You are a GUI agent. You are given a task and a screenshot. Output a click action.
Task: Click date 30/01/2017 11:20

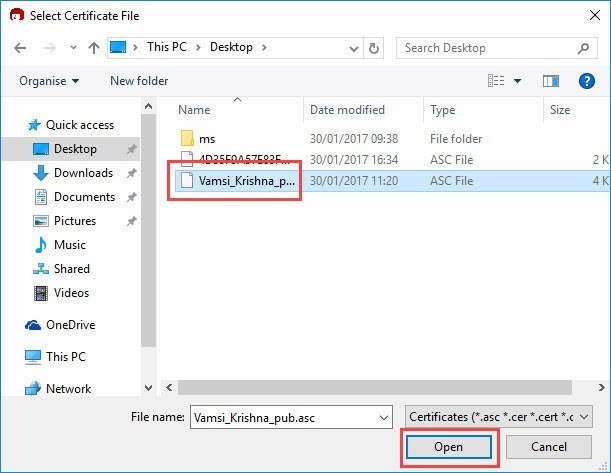point(354,181)
